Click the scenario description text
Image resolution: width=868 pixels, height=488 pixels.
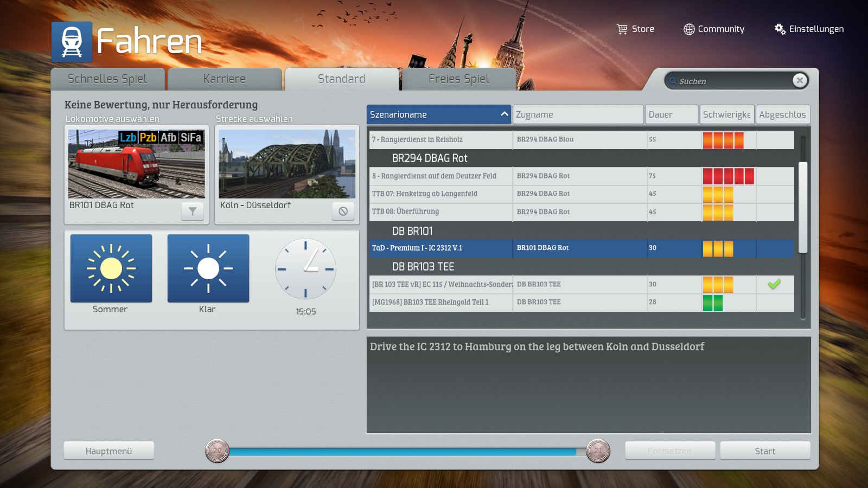click(537, 347)
